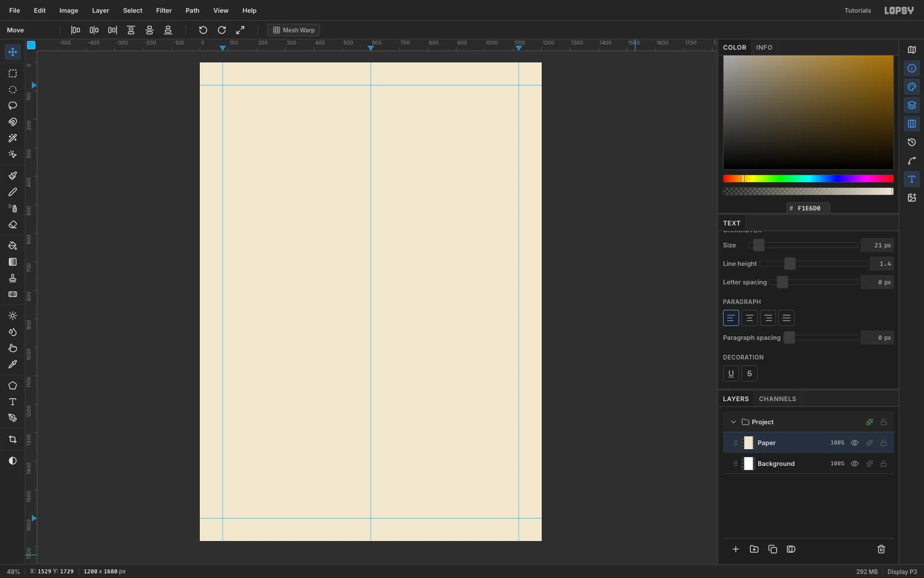
Task: Select the Dodge (sun) tool
Action: point(13,316)
